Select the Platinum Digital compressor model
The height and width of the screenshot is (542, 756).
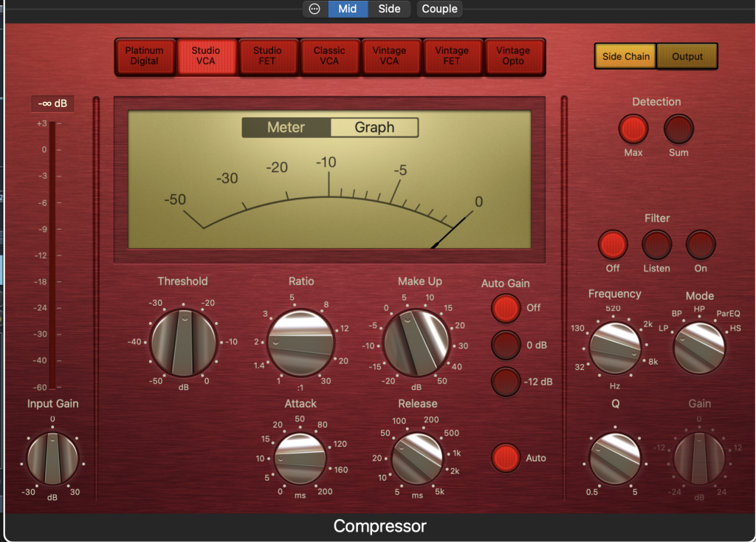pos(145,56)
